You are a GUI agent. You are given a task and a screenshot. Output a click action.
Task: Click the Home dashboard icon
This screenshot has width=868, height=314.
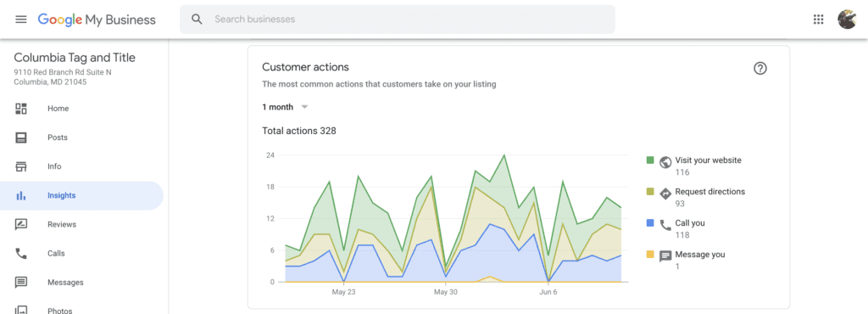(x=21, y=109)
